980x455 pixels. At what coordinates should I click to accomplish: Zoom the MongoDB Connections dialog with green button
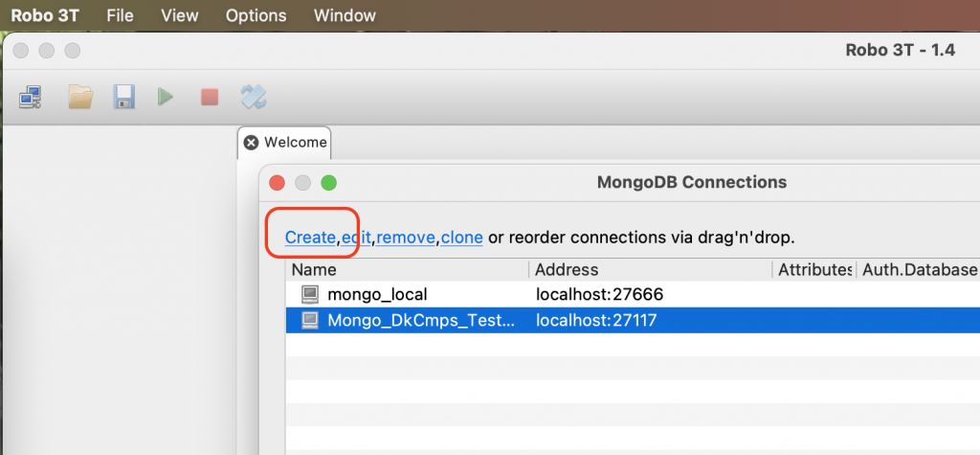click(x=329, y=183)
